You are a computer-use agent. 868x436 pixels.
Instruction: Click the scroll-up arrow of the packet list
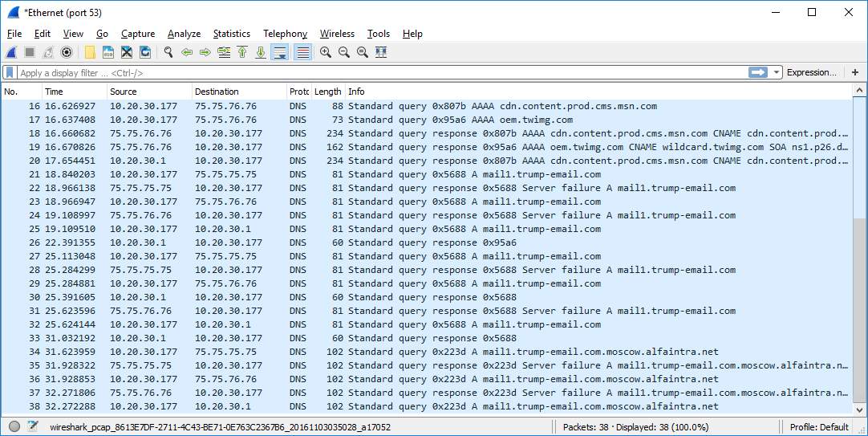coord(858,90)
